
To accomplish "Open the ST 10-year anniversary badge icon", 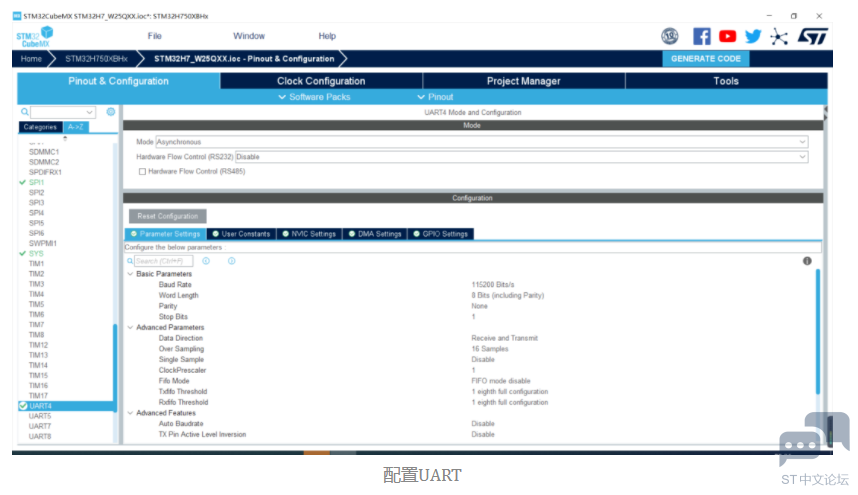I will (669, 36).
